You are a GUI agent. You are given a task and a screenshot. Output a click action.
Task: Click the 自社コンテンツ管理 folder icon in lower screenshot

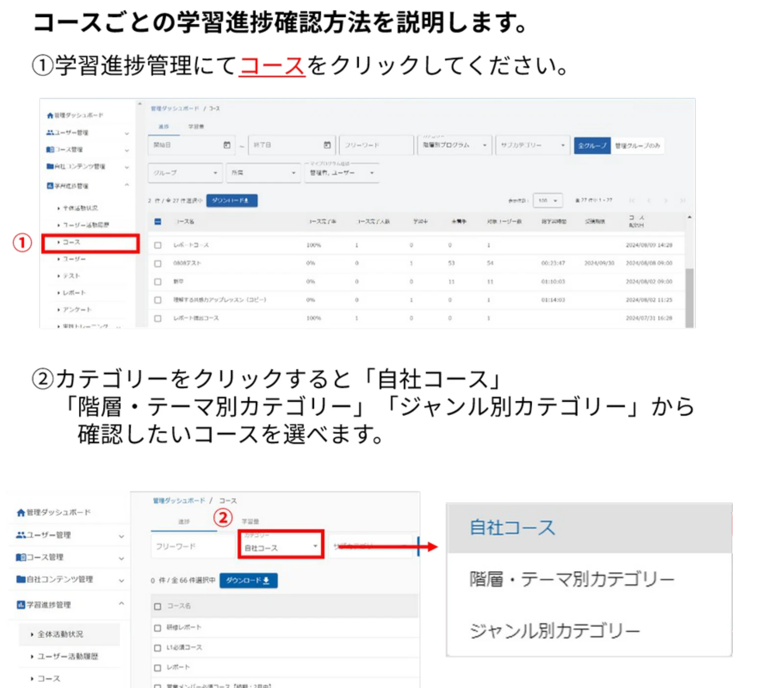pyautogui.click(x=21, y=579)
